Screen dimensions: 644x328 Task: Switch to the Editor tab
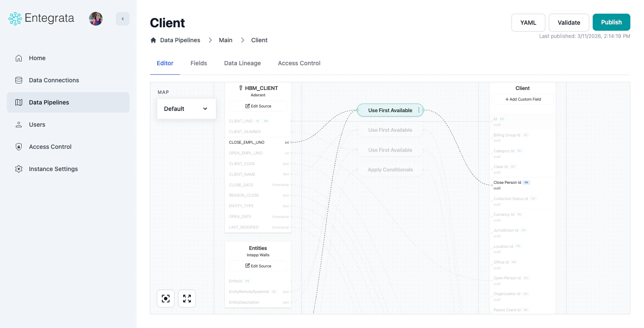[165, 63]
